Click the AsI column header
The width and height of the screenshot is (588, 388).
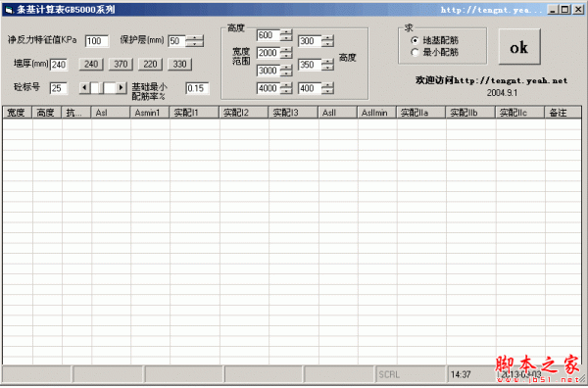[111, 113]
